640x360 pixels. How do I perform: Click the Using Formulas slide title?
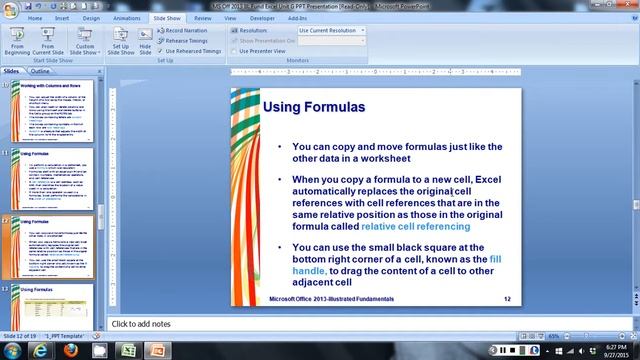coord(314,107)
